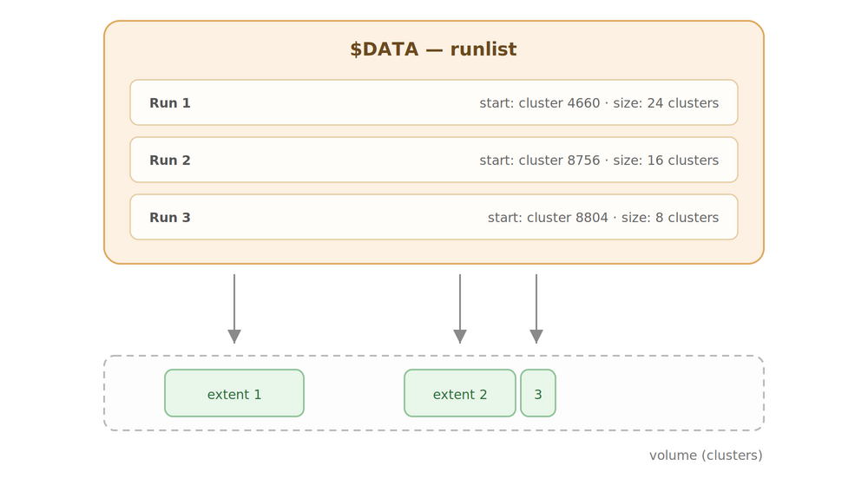Select the Run 2 label
The height and width of the screenshot is (485, 868).
[170, 161]
